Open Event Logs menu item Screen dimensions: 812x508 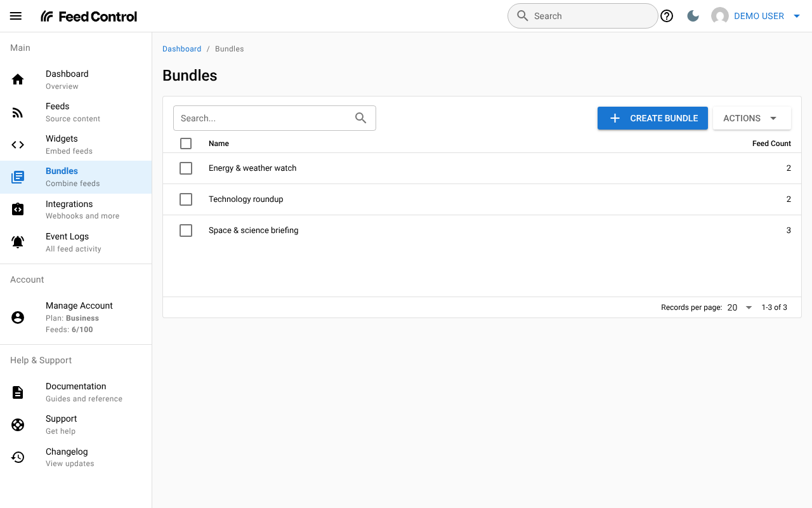point(76,242)
